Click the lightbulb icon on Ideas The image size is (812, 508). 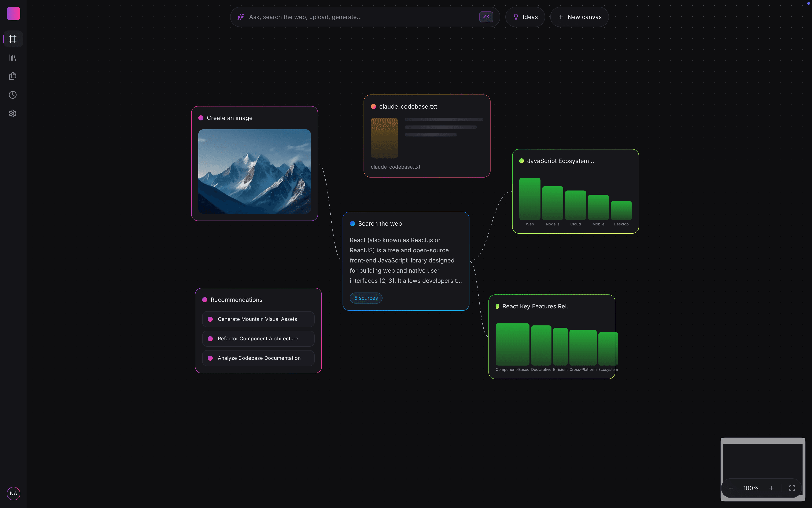tap(516, 17)
